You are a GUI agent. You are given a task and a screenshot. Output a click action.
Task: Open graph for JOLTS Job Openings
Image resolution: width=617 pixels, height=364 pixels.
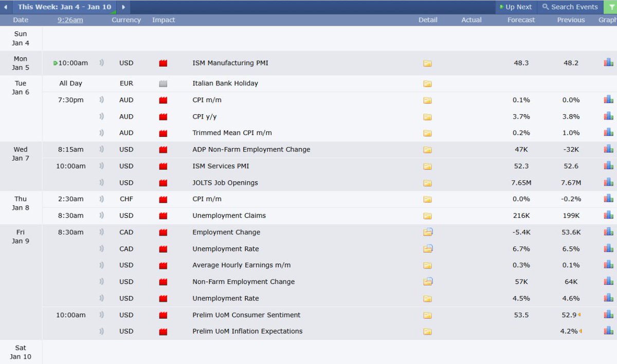tap(608, 182)
